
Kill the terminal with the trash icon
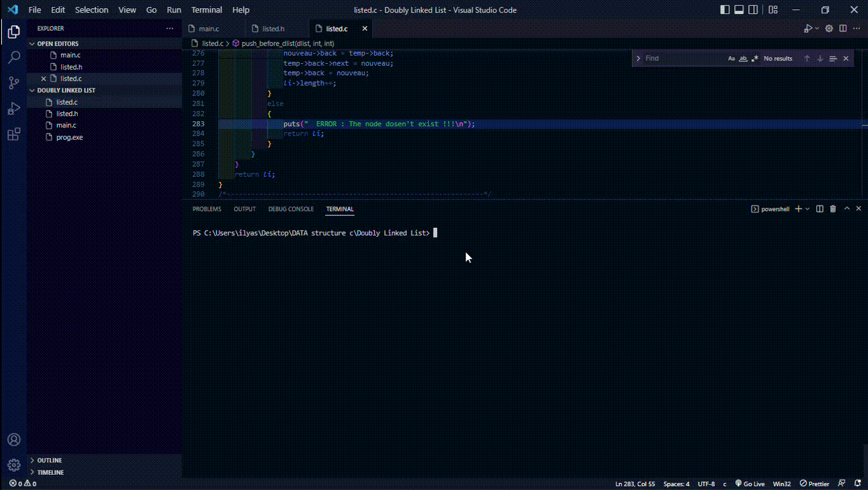pos(833,209)
